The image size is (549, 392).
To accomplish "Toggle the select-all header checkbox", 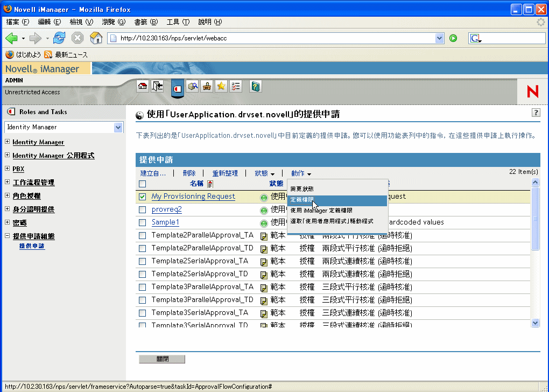I will tap(142, 184).
